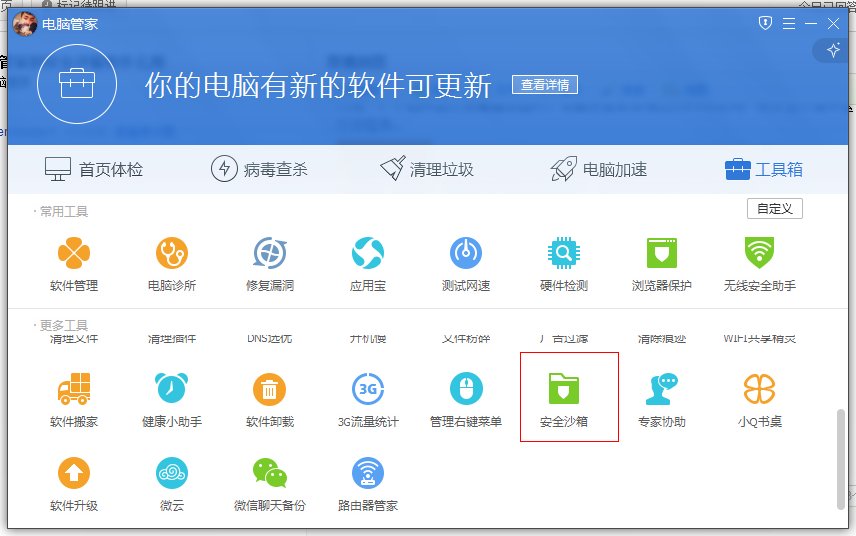Screen dimensions: 856x536
Task: Launch the 管理右键菜单 mouse icon
Action: [x=466, y=389]
